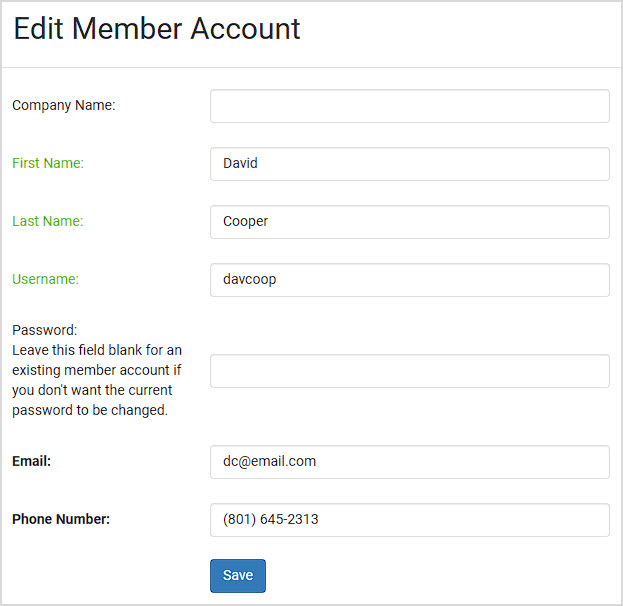Click the word Member in the heading
Image resolution: width=623 pixels, height=606 pixels.
[x=127, y=29]
